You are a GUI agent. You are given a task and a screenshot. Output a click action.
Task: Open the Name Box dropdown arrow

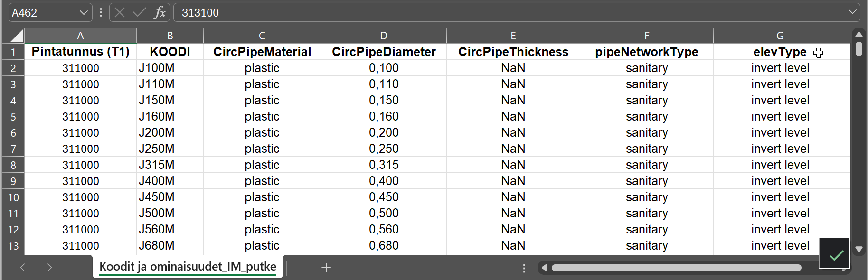[x=84, y=13]
